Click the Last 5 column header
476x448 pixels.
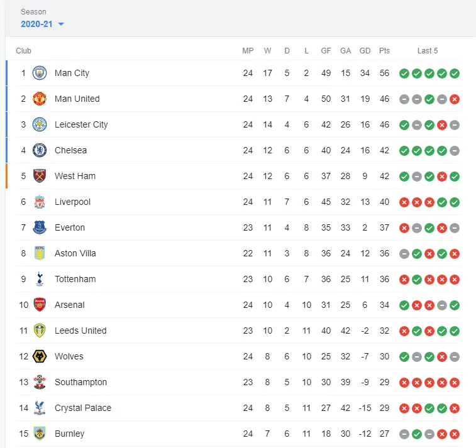tap(428, 51)
